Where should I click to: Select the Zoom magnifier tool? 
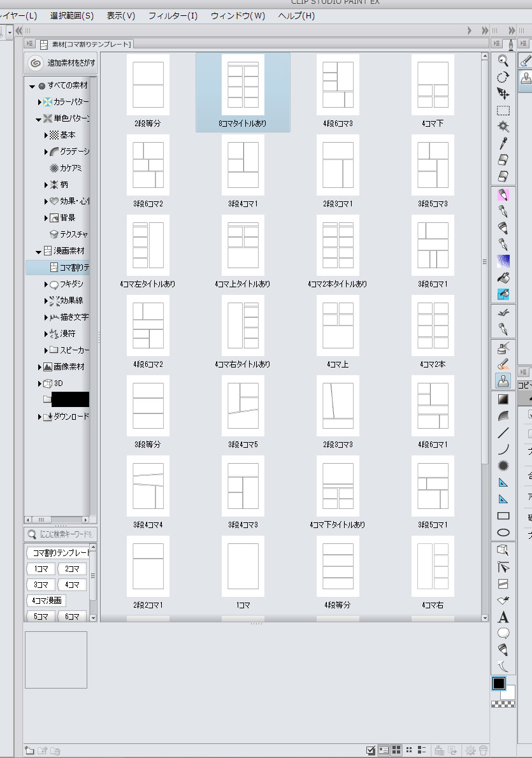tap(503, 61)
